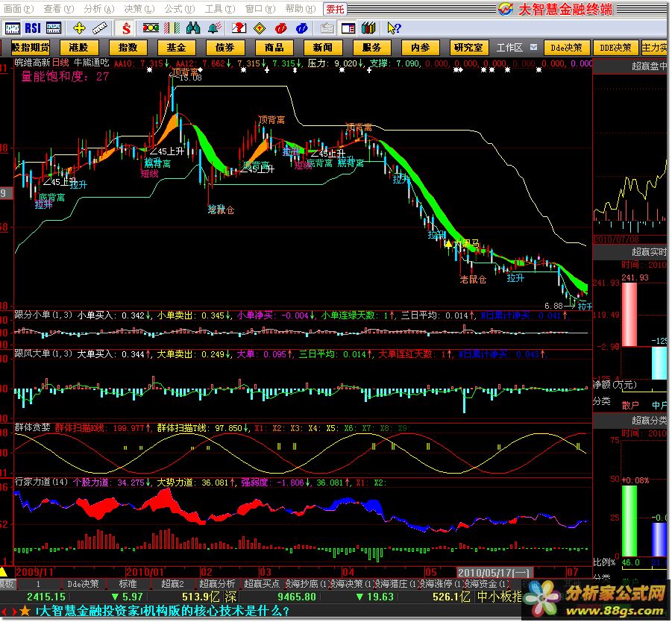Viewport: 672px width, 622px height.
Task: Click the 皖维高新 stock name label
Action: tap(33, 63)
